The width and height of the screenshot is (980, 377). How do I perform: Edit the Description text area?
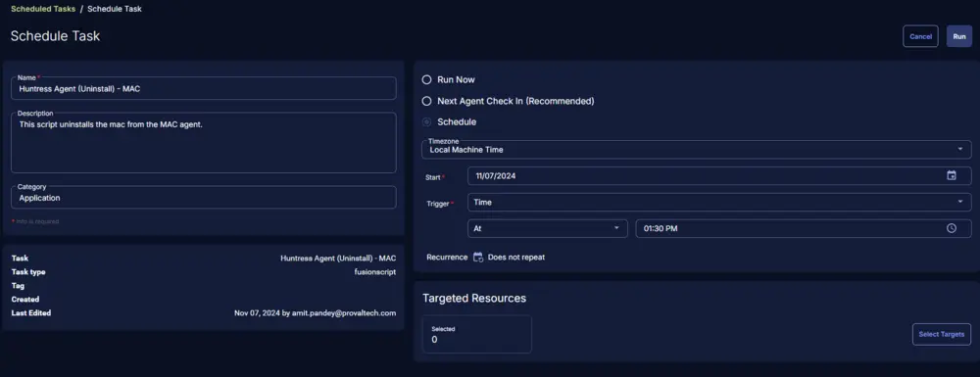[x=204, y=143]
